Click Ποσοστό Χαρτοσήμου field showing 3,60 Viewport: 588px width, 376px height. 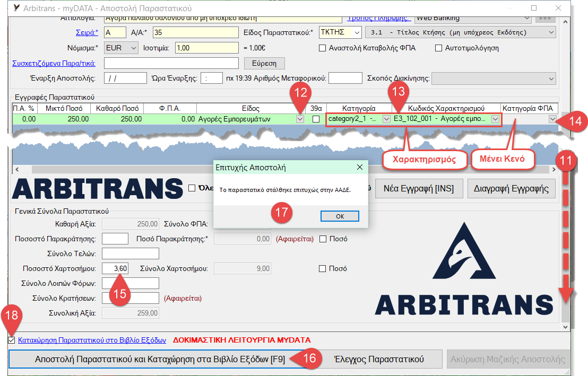point(115,268)
